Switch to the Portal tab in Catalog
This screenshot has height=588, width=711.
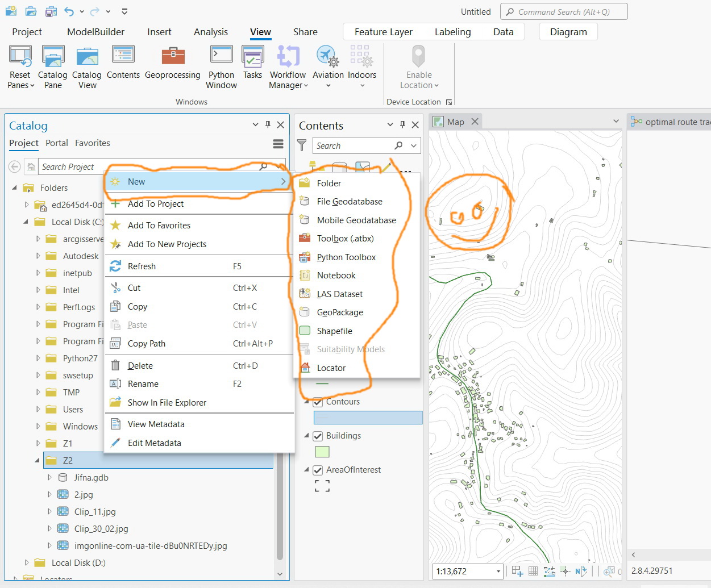tap(56, 143)
